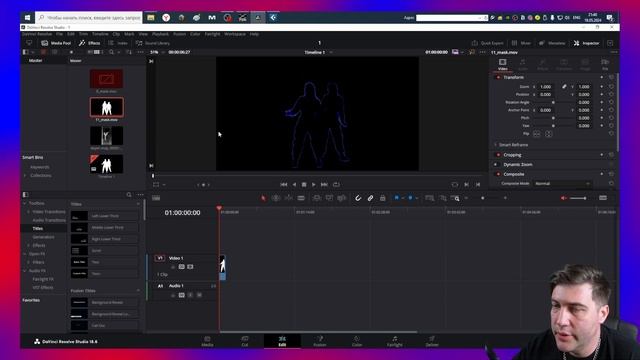Click Flip vertical icon in Inspector
Viewport: 640px width, 360px height.
tap(549, 134)
